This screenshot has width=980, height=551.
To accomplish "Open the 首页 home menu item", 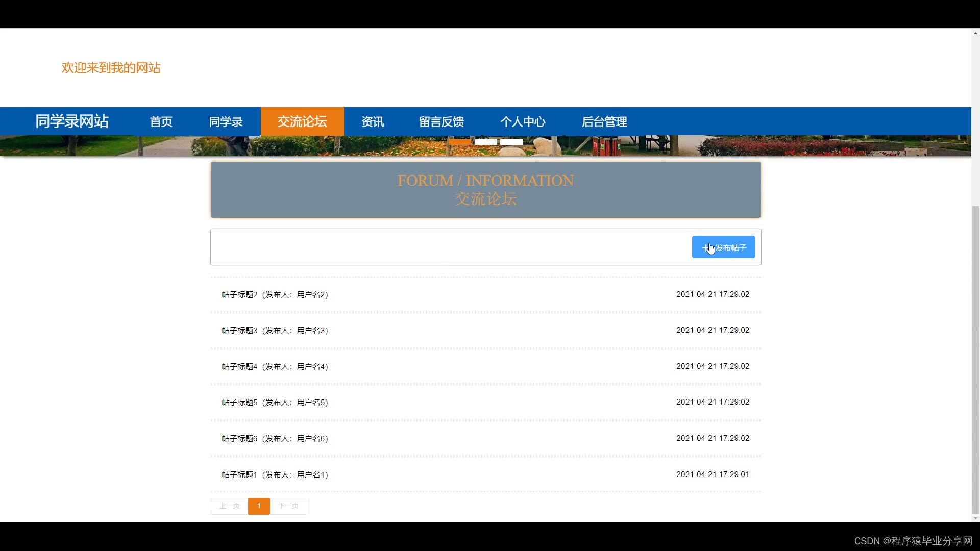I will [x=161, y=122].
